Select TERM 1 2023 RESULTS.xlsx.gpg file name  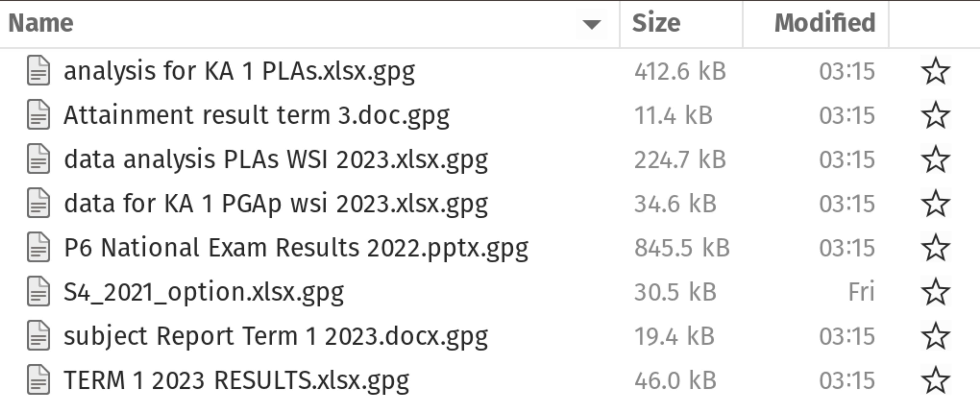(236, 380)
